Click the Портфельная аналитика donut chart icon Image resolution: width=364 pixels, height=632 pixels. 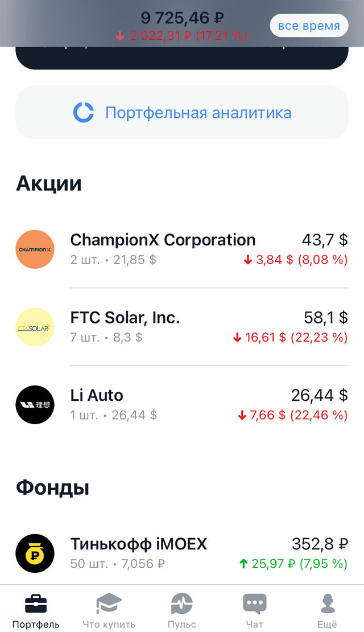coord(84,112)
